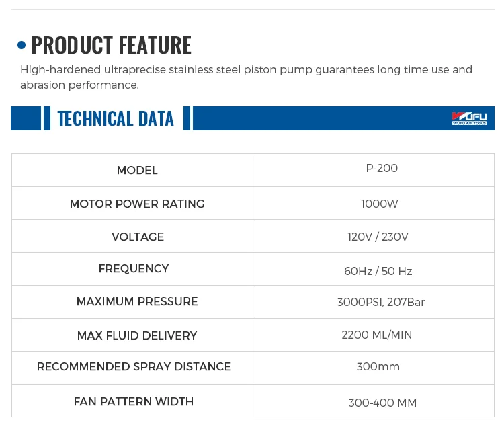
Task: Click the P-200 model value
Action: [x=382, y=169]
